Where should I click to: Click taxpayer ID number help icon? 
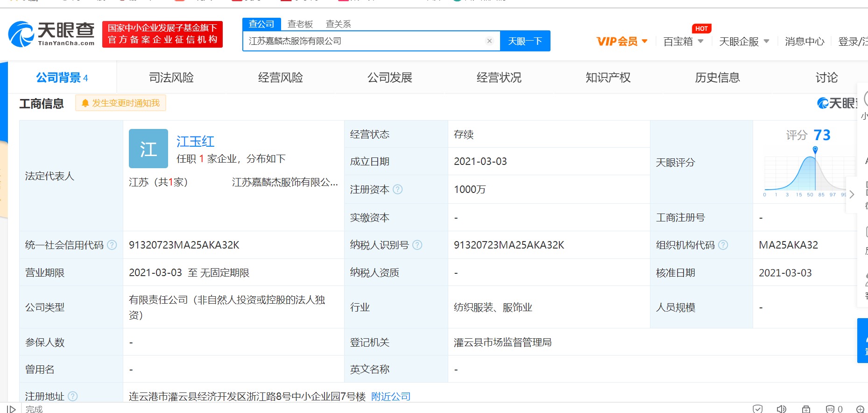click(417, 245)
